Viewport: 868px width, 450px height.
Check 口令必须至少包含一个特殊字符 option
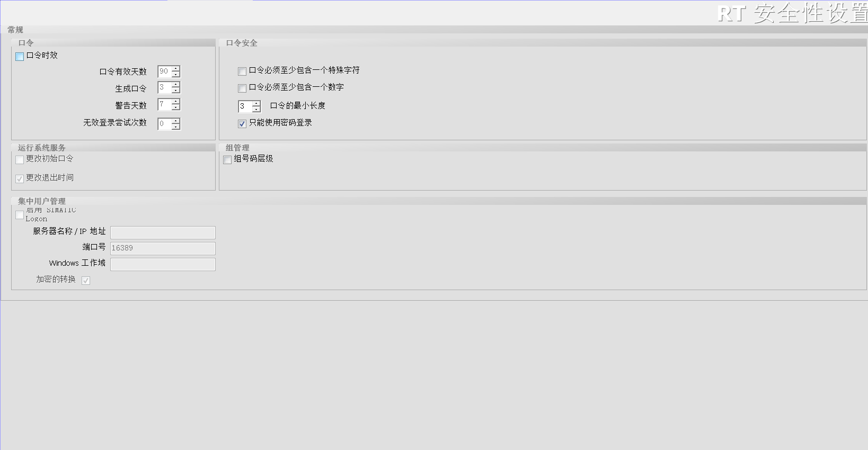tap(242, 71)
